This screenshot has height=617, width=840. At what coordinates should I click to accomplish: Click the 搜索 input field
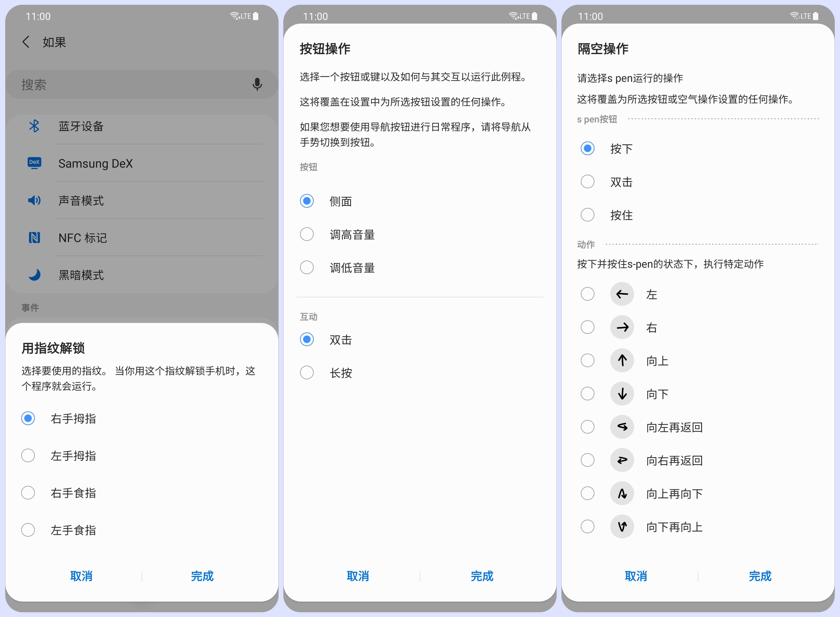tap(131, 84)
